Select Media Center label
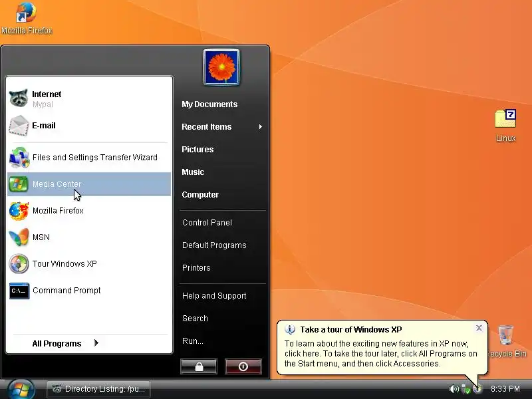 (x=57, y=184)
